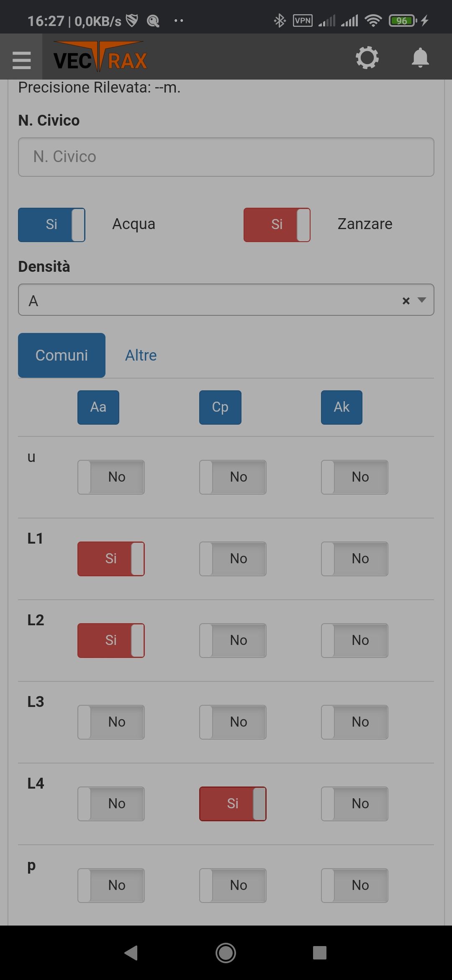
Task: Turn off the L4 Cp switch
Action: [233, 804]
